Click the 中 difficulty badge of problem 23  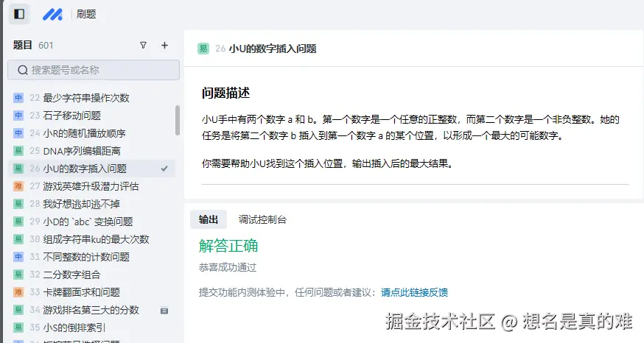coord(18,116)
